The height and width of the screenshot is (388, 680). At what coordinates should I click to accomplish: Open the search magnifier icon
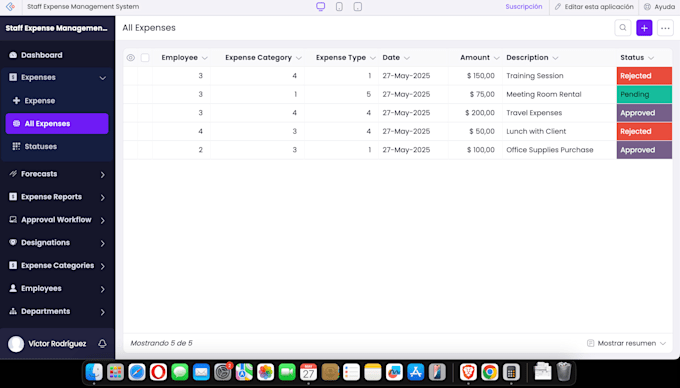point(623,28)
